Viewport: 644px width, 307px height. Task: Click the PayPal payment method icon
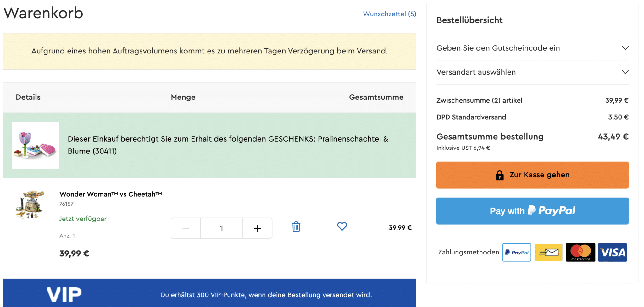click(517, 252)
